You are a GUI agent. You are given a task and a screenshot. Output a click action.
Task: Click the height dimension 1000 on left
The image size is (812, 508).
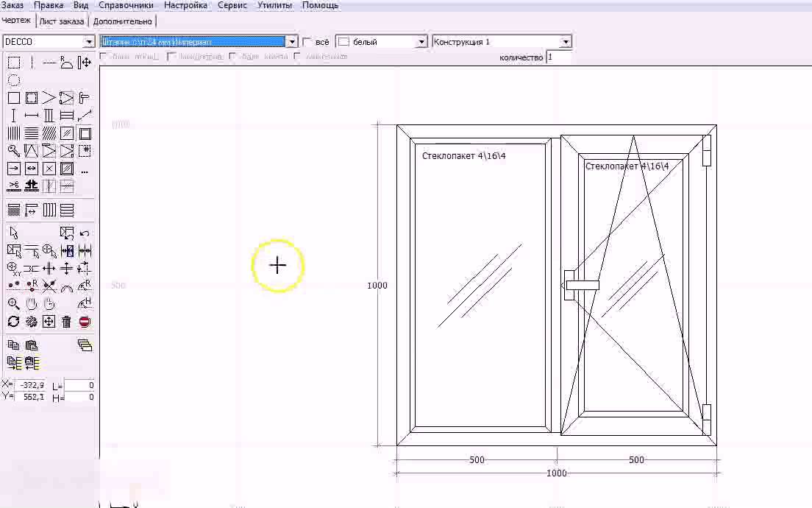(377, 285)
